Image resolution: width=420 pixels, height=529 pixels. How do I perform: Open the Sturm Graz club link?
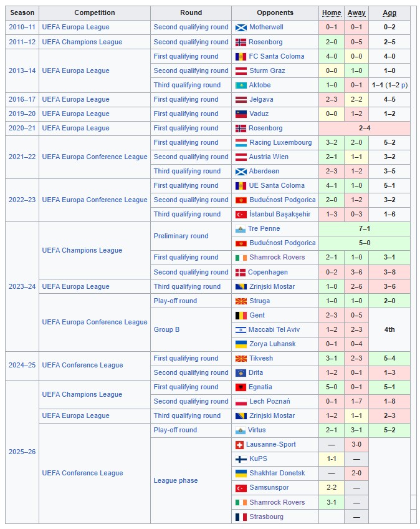click(x=267, y=71)
